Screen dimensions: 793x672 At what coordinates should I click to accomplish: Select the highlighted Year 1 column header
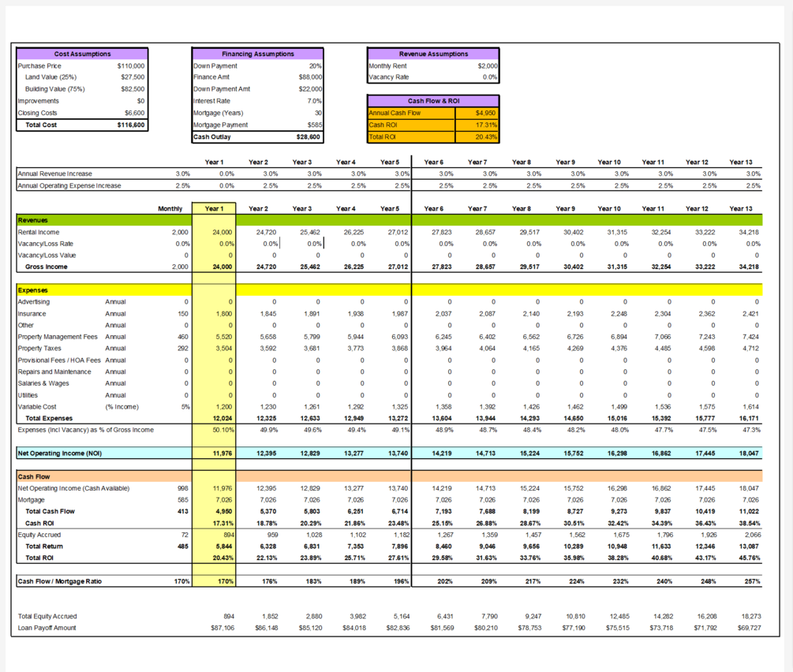click(214, 208)
